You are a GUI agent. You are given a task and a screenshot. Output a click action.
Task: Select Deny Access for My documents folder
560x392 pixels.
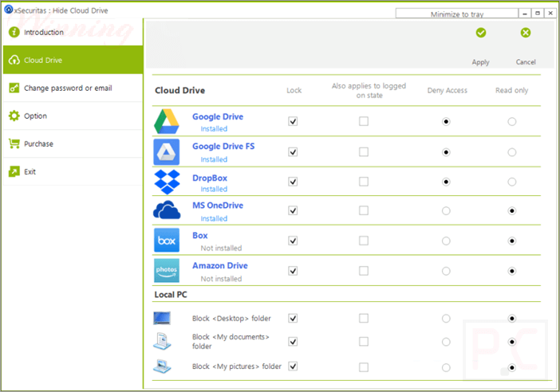click(x=446, y=342)
